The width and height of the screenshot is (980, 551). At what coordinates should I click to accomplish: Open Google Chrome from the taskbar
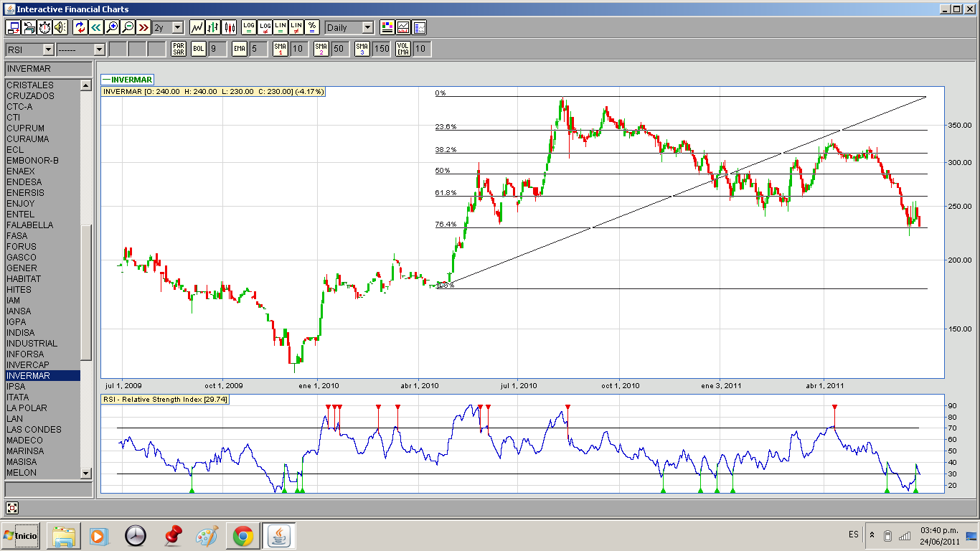coord(242,536)
